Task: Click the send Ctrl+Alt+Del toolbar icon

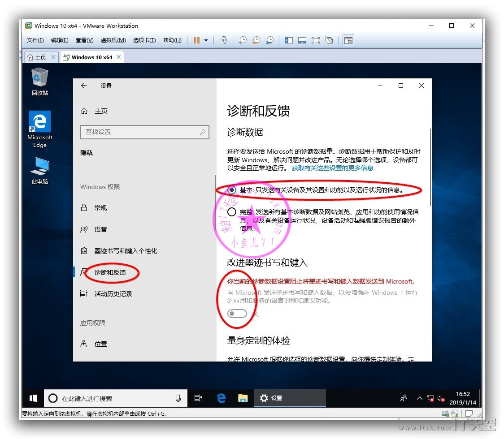Action: click(223, 40)
